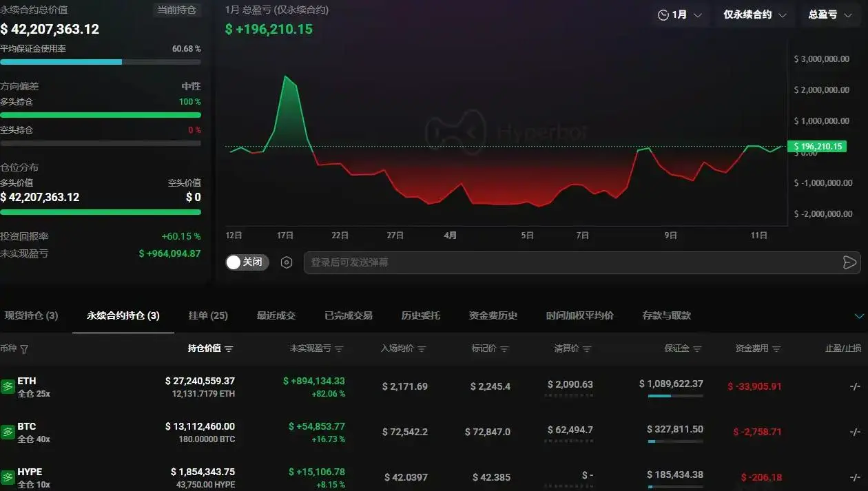The height and width of the screenshot is (491, 868).
Task: Click the send arrow icon
Action: [849, 262]
